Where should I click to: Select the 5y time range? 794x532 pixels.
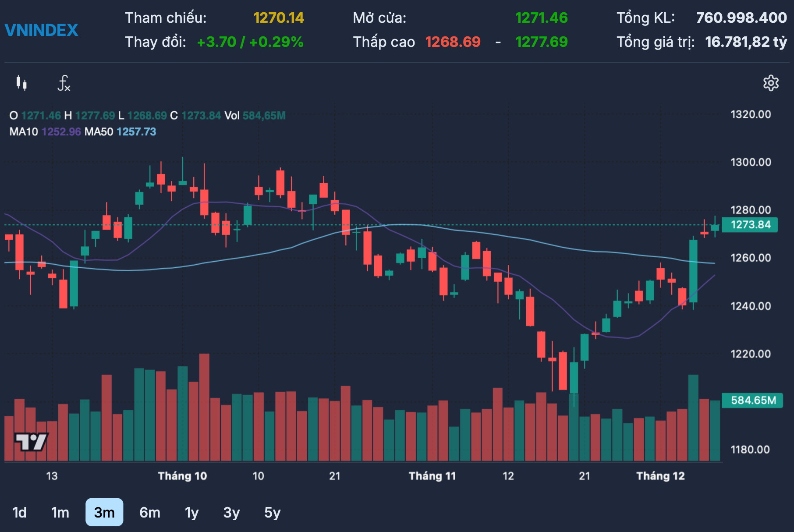pos(272,512)
